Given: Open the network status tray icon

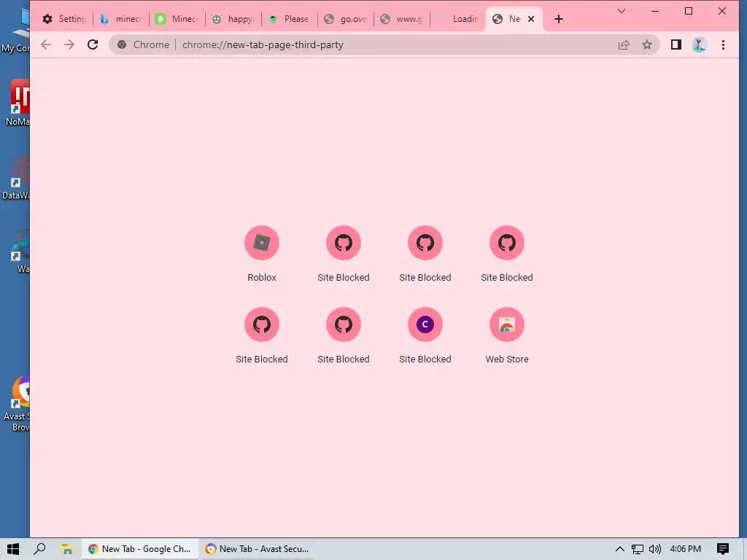Looking at the screenshot, I should pos(637,549).
